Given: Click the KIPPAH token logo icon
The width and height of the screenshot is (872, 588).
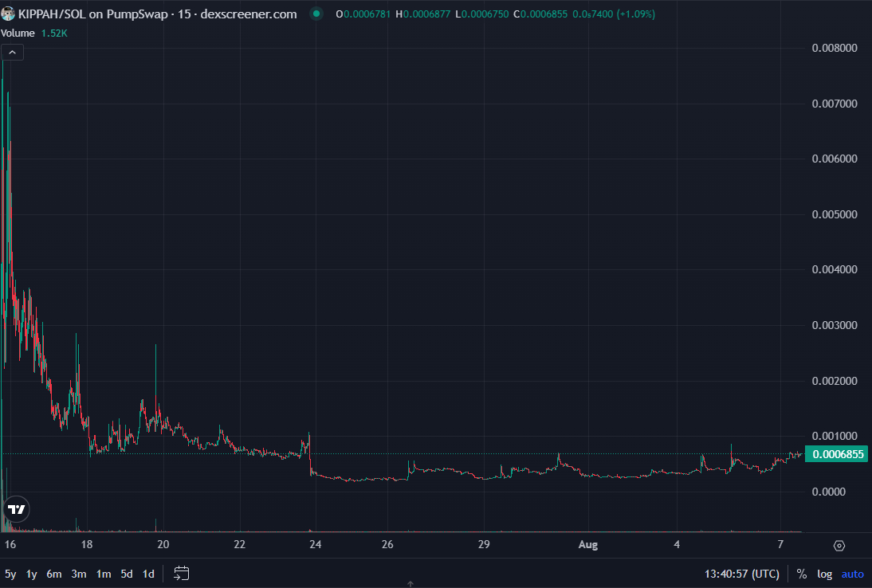Looking at the screenshot, I should coord(9,14).
